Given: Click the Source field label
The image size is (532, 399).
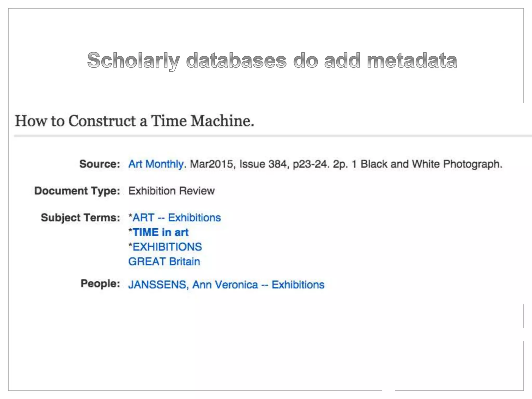Looking at the screenshot, I should 99,164.
